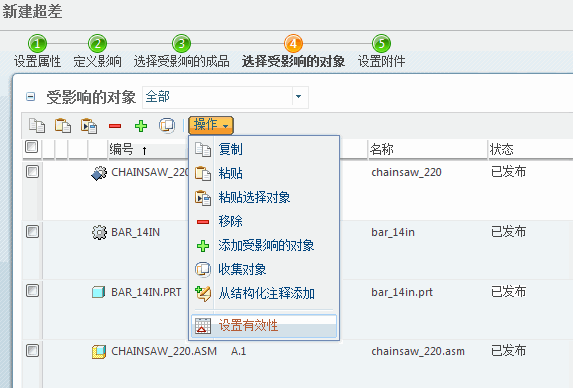Go to step 1 设置属性

click(37, 44)
